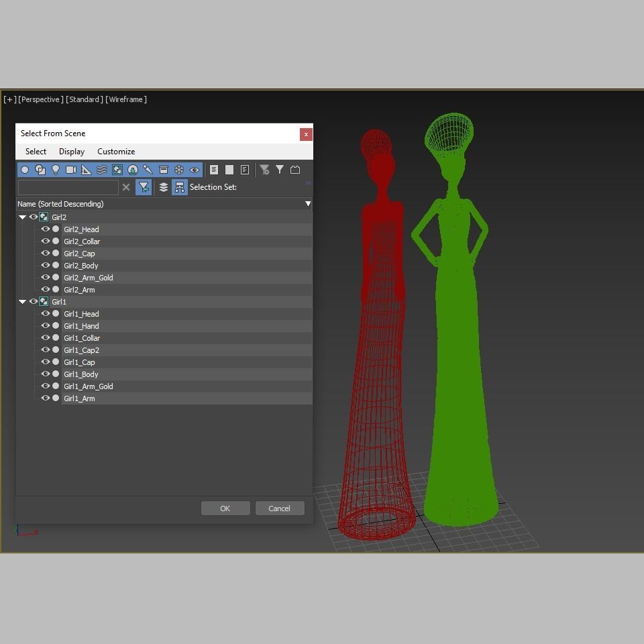644x644 pixels.
Task: Toggle Display Geometry filter icon
Action: (25, 170)
